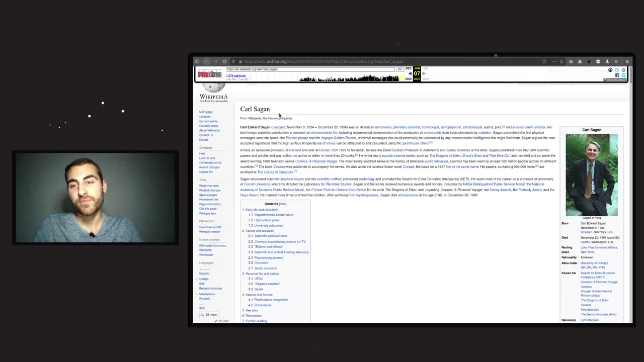Click the Wayback user account icon
The width and height of the screenshot is (644, 362).
(610, 70)
